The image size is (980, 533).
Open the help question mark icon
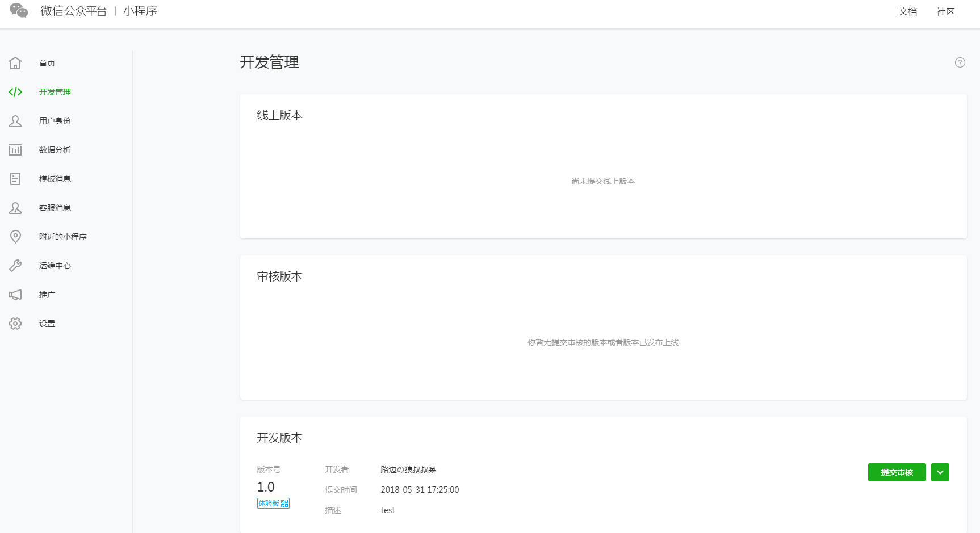pos(960,62)
